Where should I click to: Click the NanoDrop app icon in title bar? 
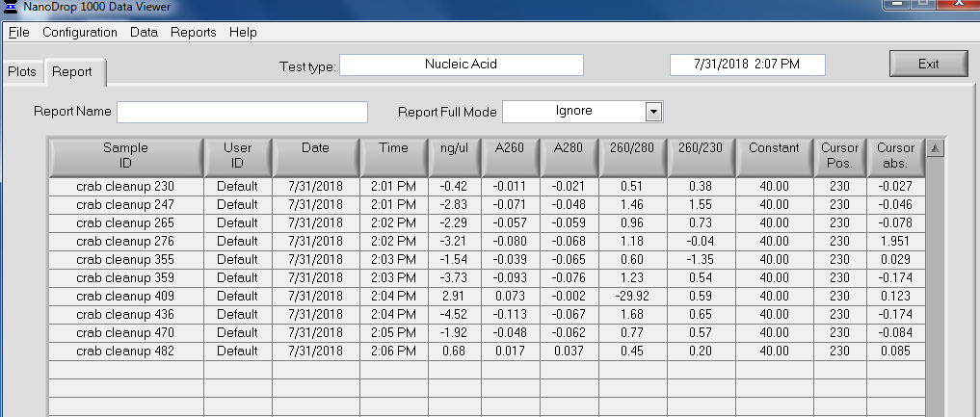point(11,6)
